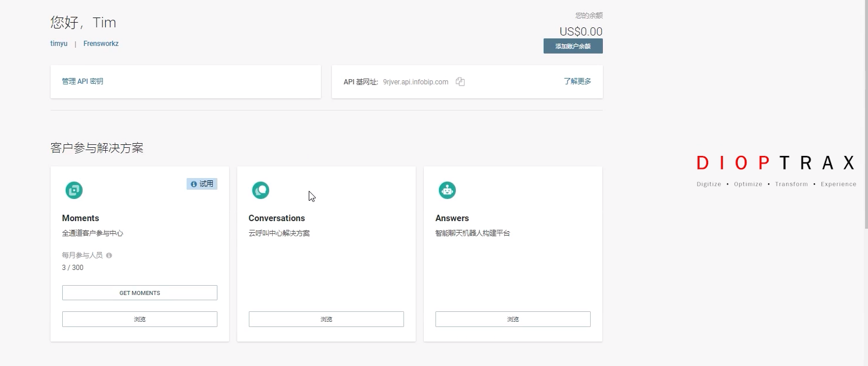Click the 添加账户余额 button

(573, 46)
